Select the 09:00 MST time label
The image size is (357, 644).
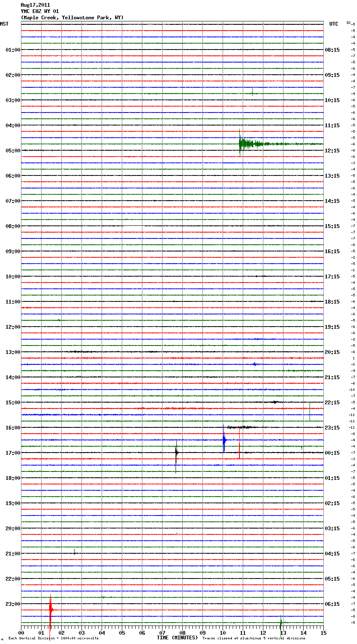tap(13, 251)
